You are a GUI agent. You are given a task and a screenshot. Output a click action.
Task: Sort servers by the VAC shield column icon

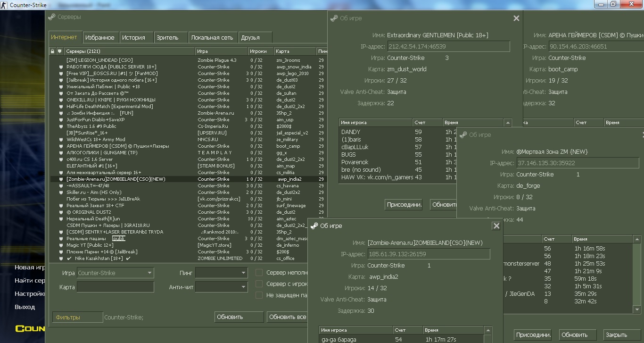(x=60, y=51)
